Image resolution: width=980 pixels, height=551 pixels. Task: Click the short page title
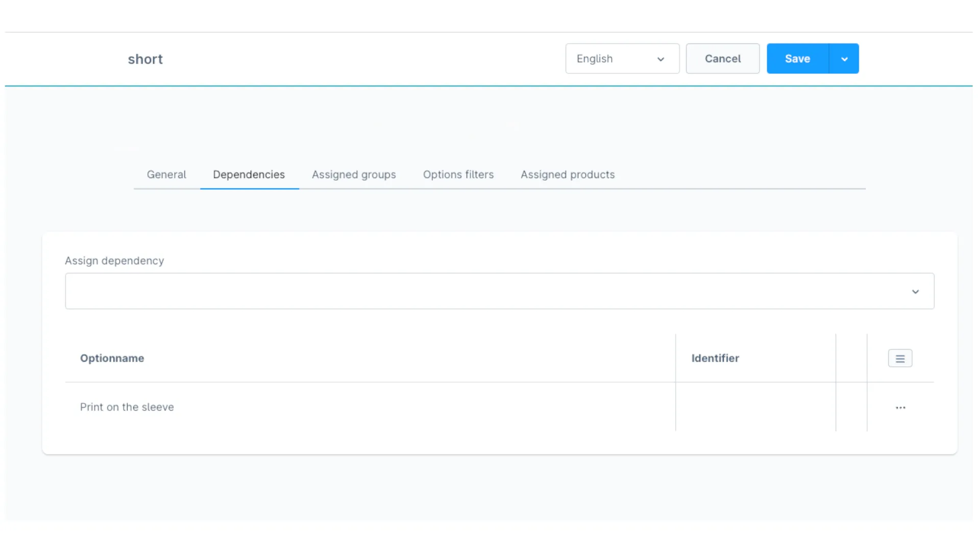145,59
